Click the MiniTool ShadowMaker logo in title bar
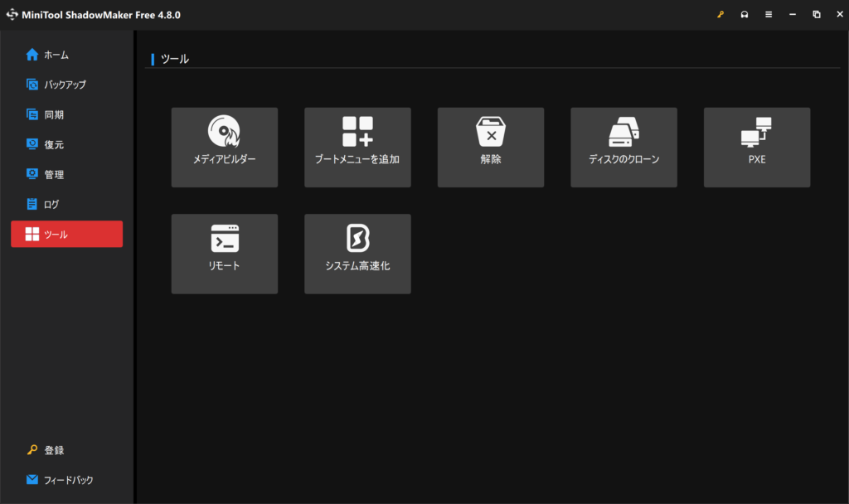Viewport: 849px width, 504px height. 12,15
